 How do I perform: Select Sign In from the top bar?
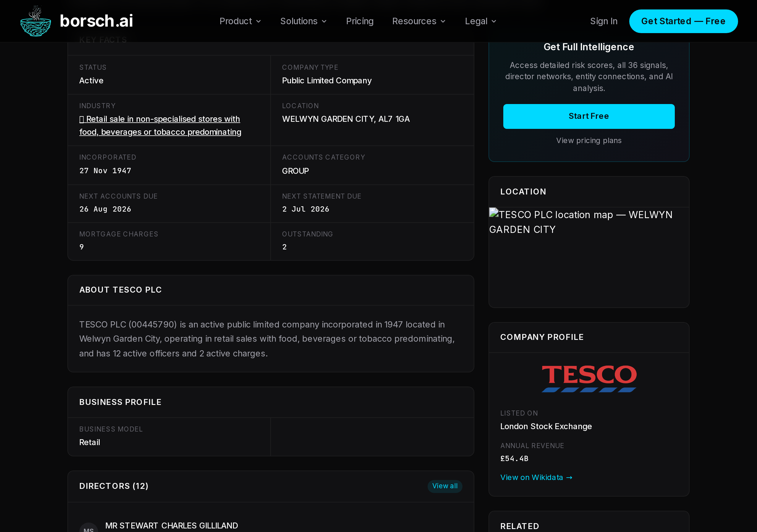pyautogui.click(x=604, y=21)
